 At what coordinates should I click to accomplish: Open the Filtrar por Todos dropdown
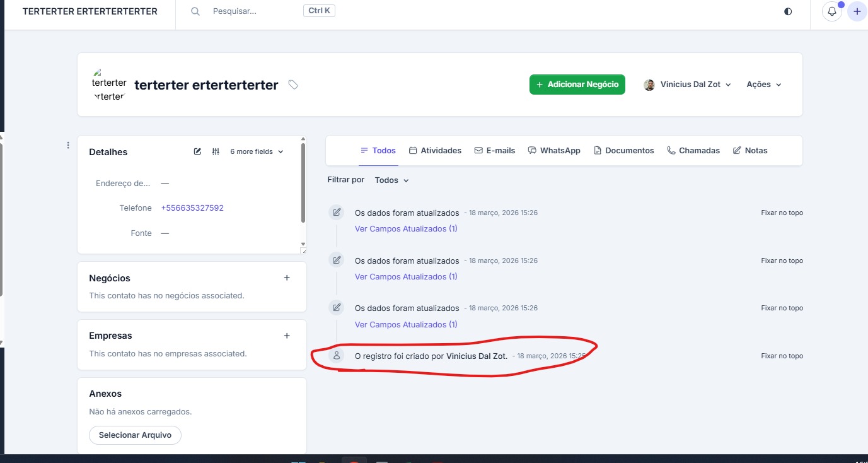pos(391,180)
